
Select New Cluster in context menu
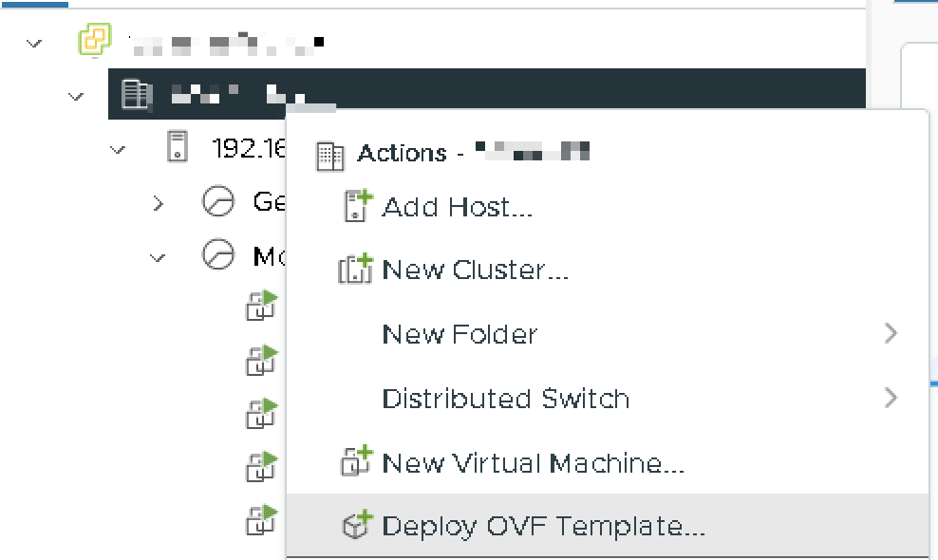point(475,271)
